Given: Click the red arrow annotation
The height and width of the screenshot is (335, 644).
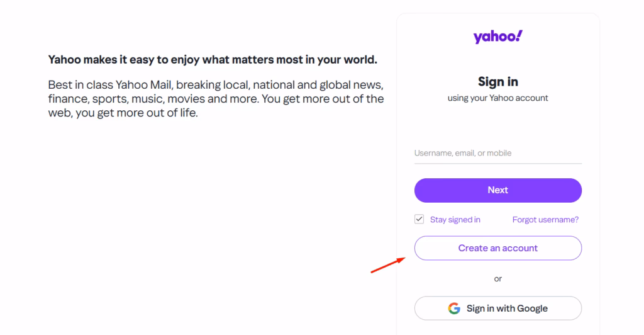Looking at the screenshot, I should [x=387, y=265].
